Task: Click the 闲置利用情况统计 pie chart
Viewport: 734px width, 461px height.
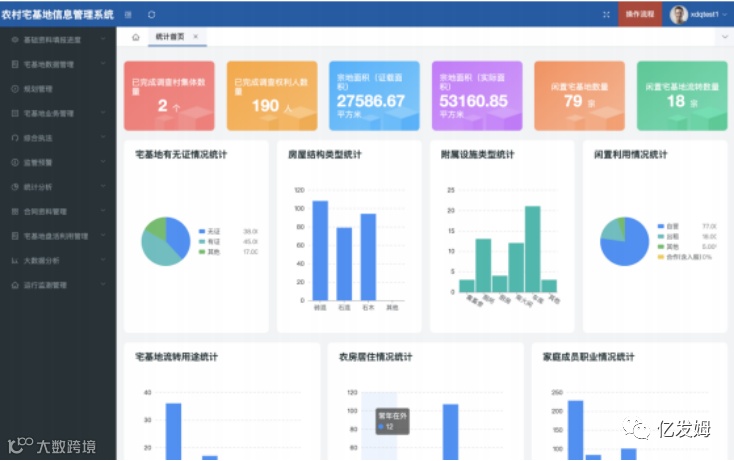Action: pos(624,241)
